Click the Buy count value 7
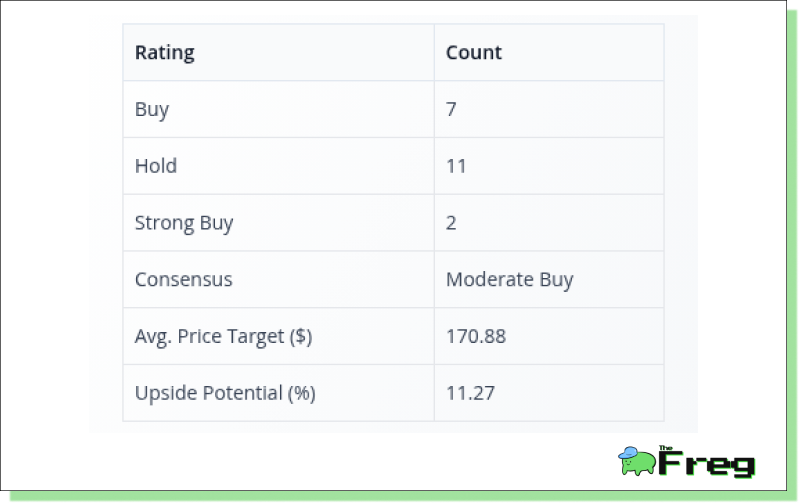This screenshot has width=799, height=503. [x=452, y=109]
